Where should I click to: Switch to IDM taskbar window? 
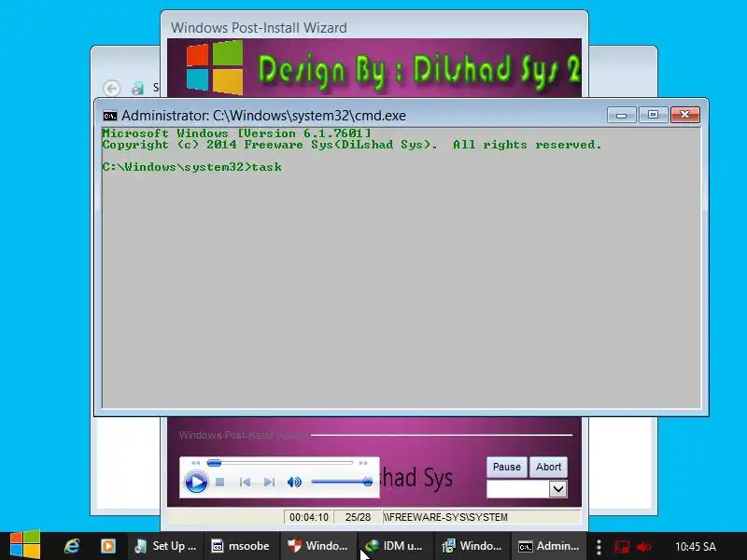coord(394,546)
